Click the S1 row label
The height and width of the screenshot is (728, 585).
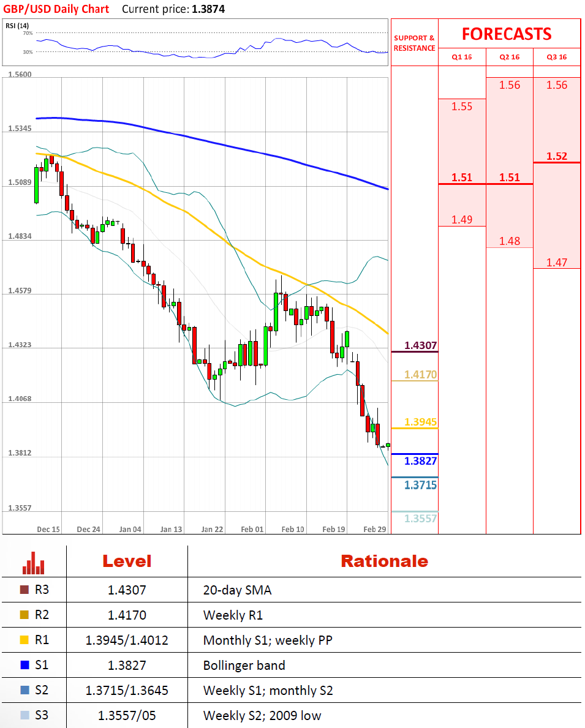[42, 665]
